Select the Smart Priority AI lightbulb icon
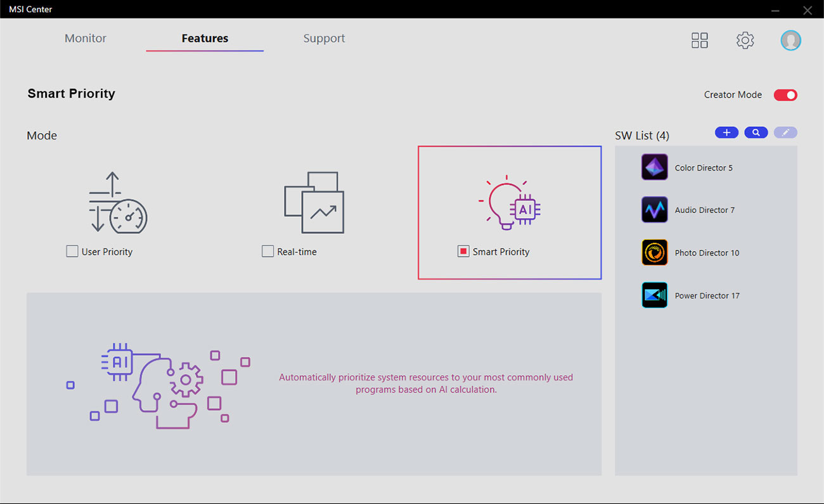The width and height of the screenshot is (824, 504). (510, 203)
